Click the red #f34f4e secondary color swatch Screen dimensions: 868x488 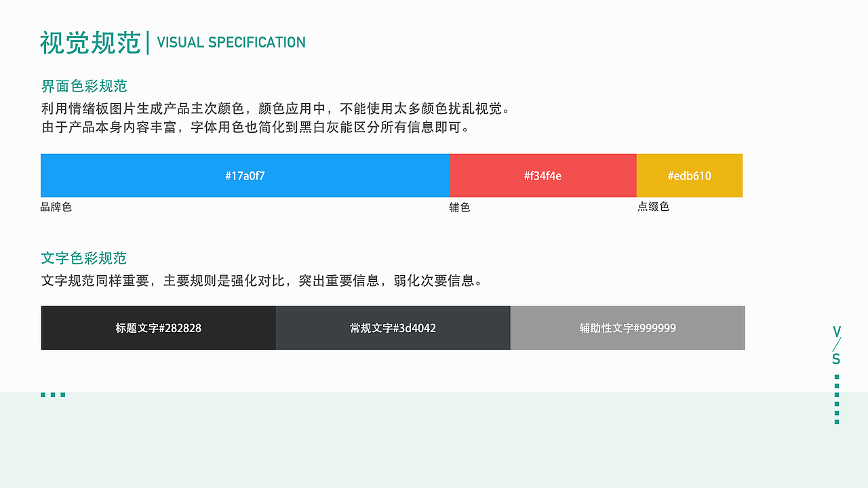click(x=542, y=176)
